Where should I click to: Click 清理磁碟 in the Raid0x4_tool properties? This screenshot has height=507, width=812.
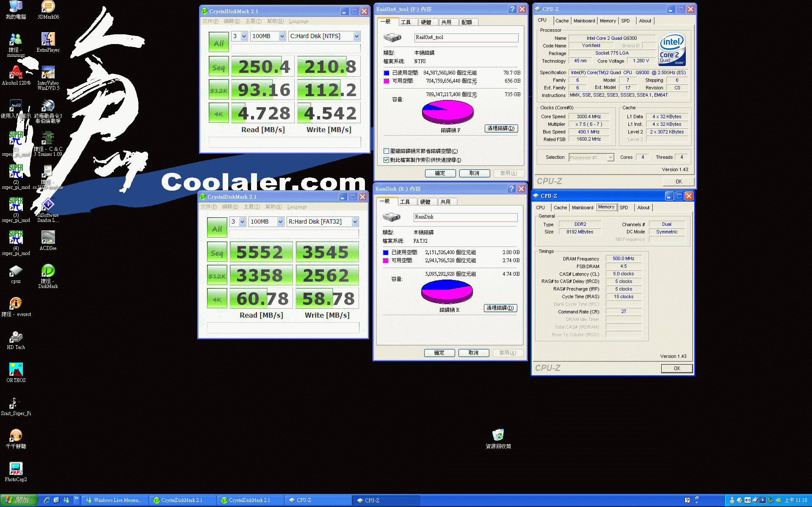501,128
